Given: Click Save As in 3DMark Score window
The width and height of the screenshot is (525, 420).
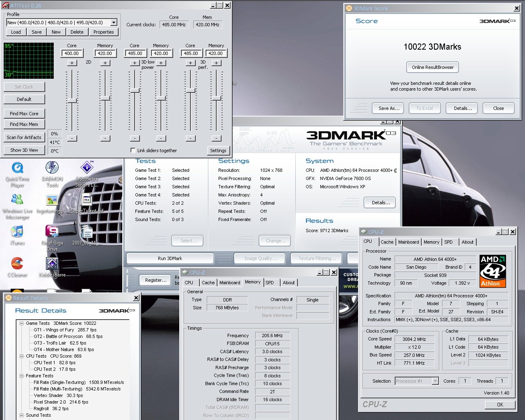Looking at the screenshot, I should point(388,108).
